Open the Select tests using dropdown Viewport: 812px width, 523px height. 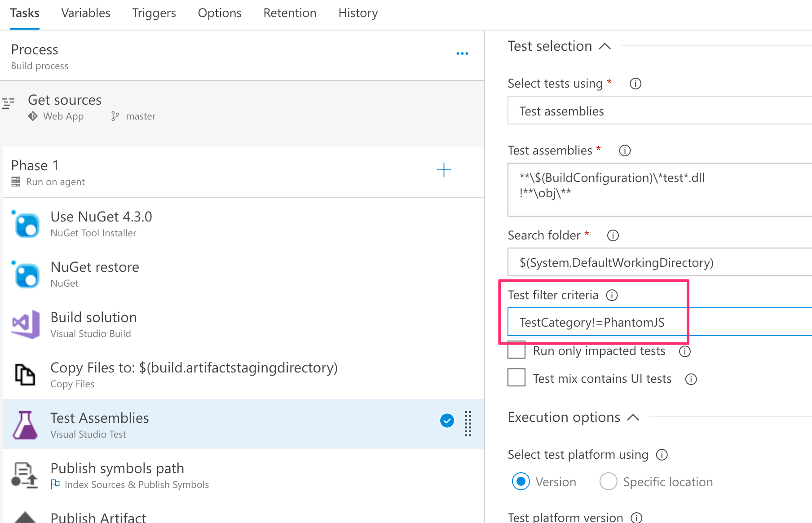coord(660,111)
